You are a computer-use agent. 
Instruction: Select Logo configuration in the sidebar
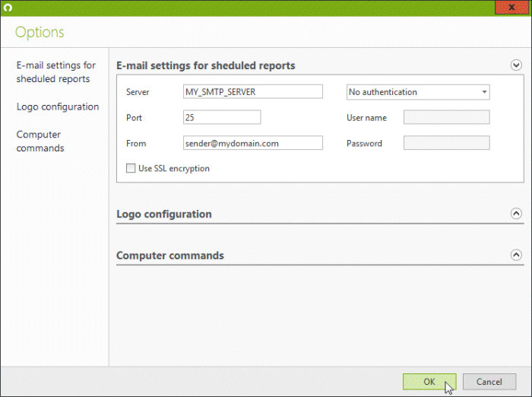point(58,106)
